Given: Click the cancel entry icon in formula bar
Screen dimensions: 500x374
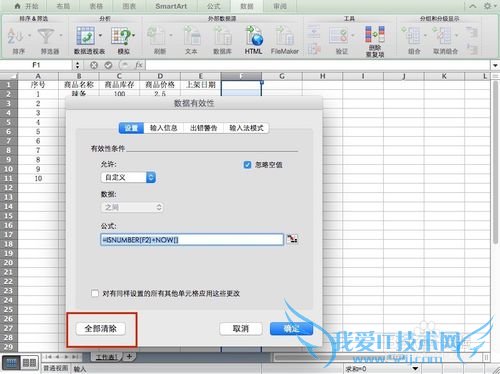Looking at the screenshot, I should [94, 65].
